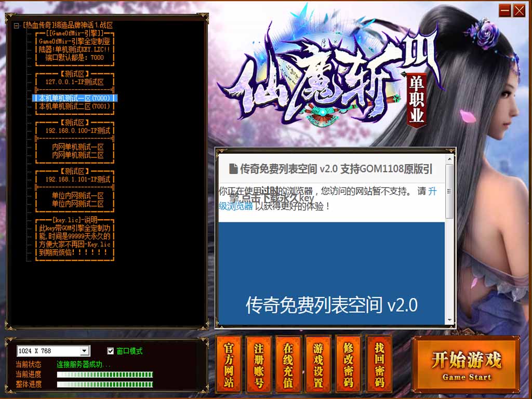The width and height of the screenshot is (532, 399).
Task: Open 找回密码 recover password
Action: coord(379,364)
